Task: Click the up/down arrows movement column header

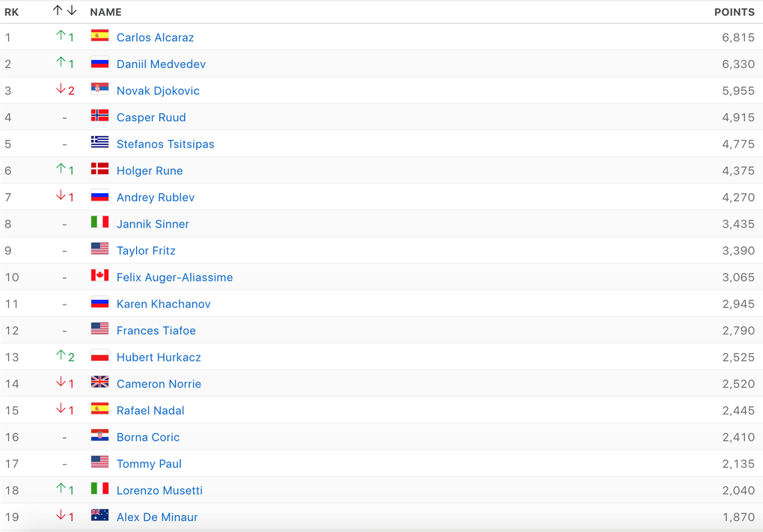Action: point(65,10)
